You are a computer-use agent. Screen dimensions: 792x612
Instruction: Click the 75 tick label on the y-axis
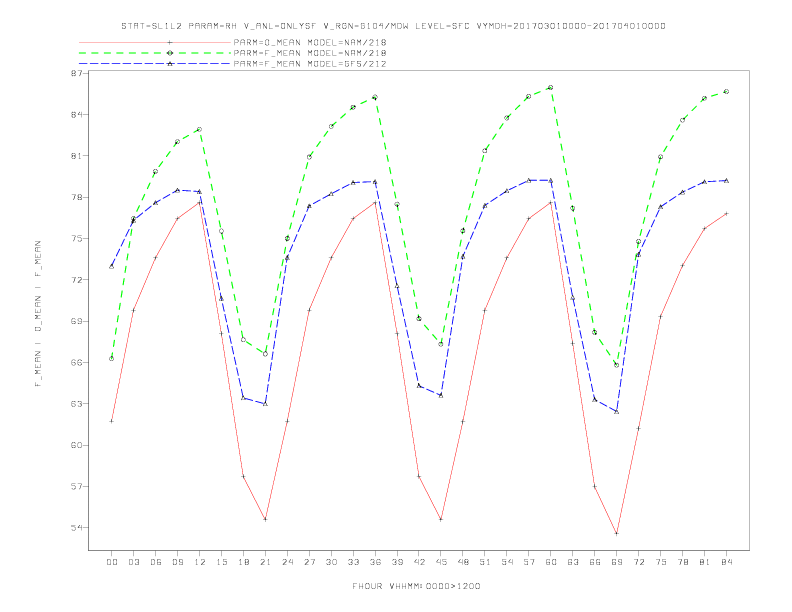pos(76,238)
